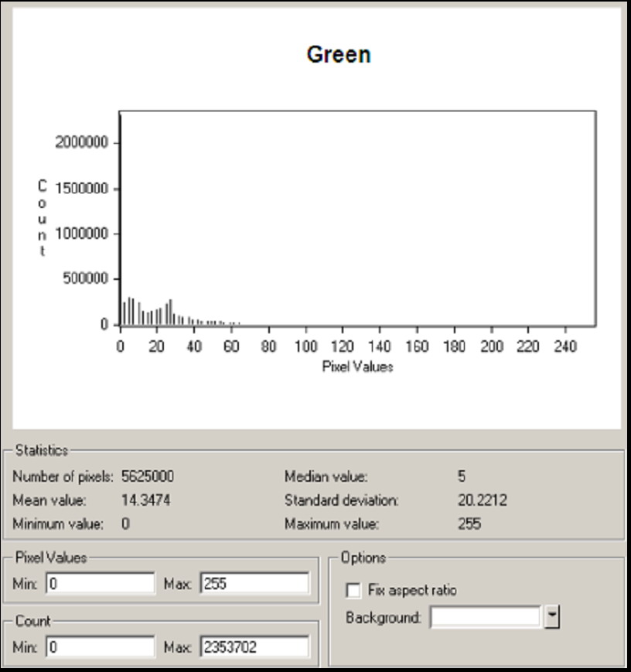Pick the Background color swatch field
Screen dimensions: 631x672
[x=486, y=617]
